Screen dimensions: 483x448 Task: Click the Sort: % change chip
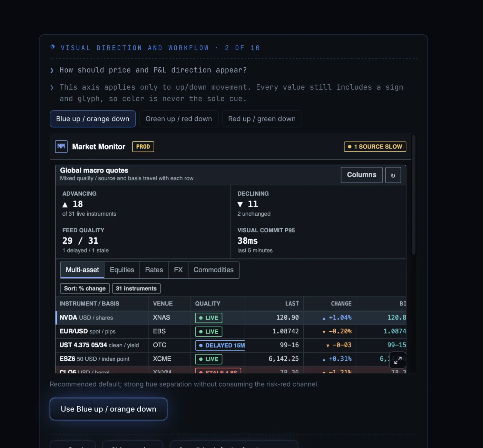click(85, 289)
